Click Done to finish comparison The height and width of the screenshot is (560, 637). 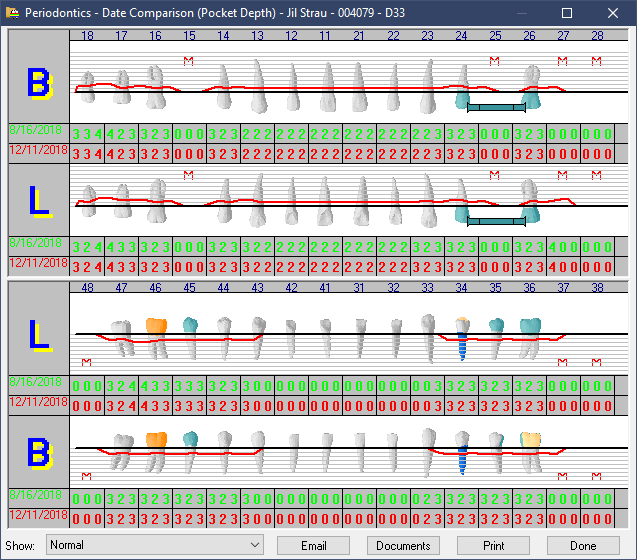582,546
